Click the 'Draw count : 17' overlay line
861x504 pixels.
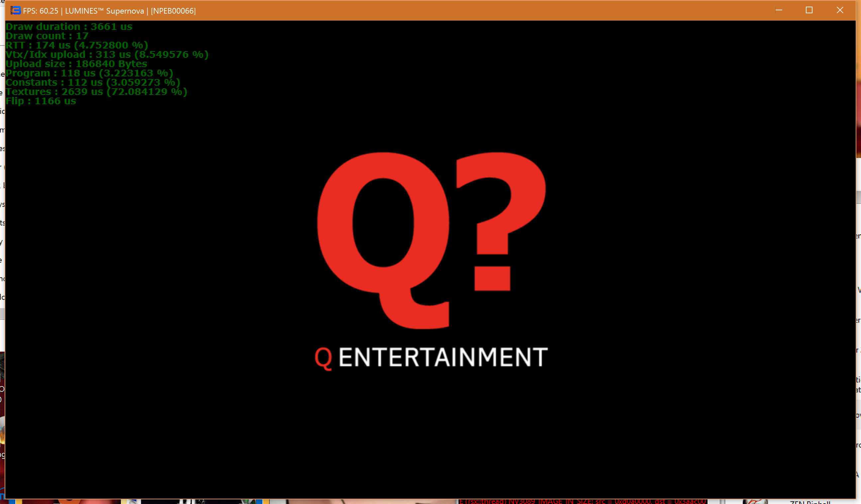click(x=47, y=36)
